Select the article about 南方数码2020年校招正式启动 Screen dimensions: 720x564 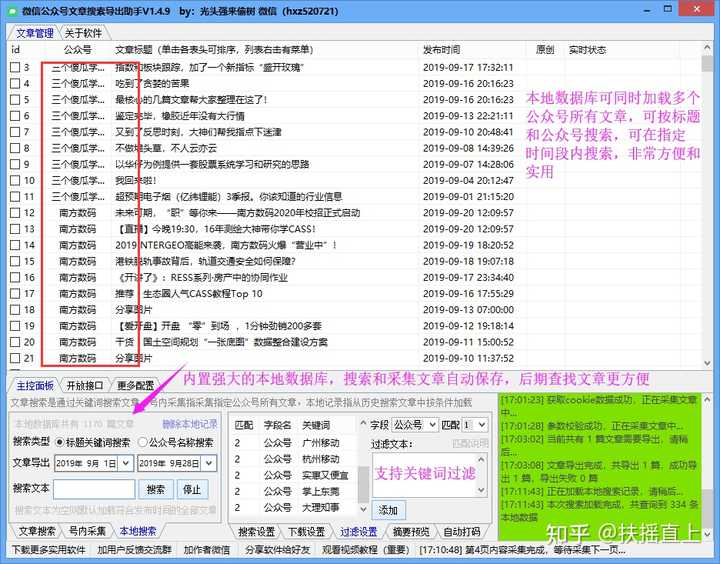[x=237, y=213]
